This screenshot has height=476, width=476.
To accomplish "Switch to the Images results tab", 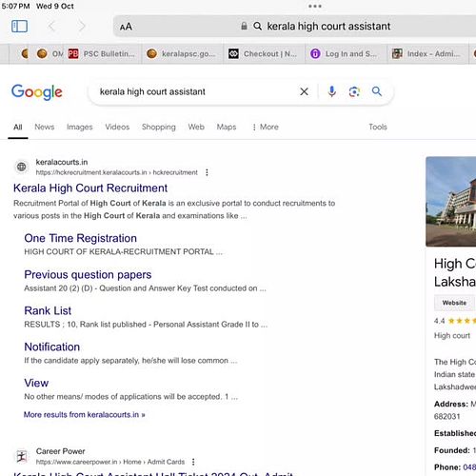I will pos(80,127).
